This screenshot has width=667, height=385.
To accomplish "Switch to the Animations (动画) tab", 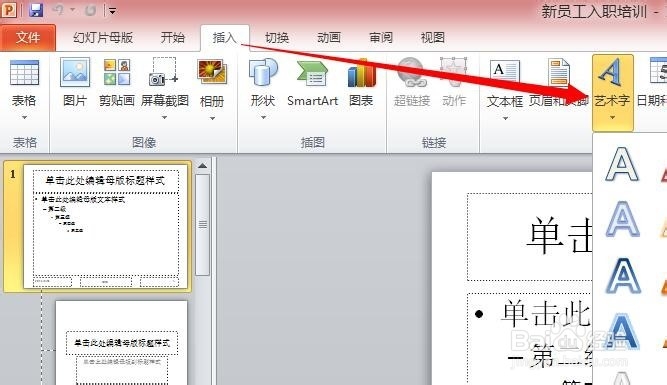I will point(329,37).
